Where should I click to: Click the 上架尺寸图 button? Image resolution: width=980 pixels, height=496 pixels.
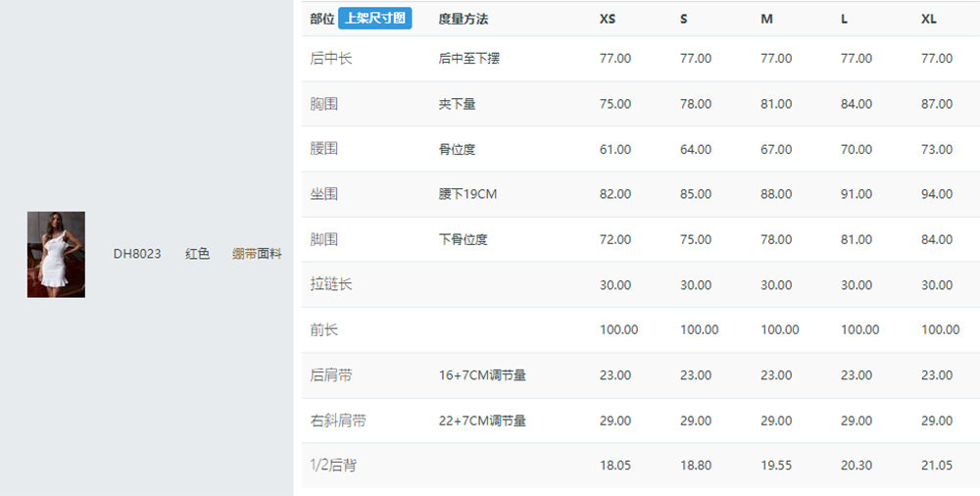[x=375, y=19]
